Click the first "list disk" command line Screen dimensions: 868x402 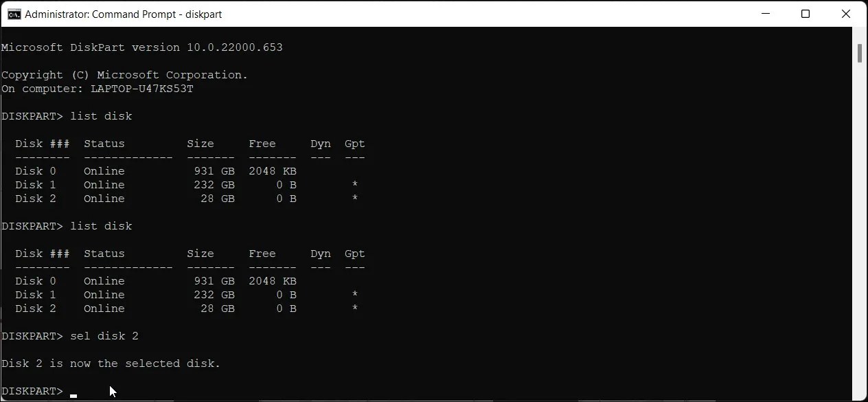[x=101, y=115]
